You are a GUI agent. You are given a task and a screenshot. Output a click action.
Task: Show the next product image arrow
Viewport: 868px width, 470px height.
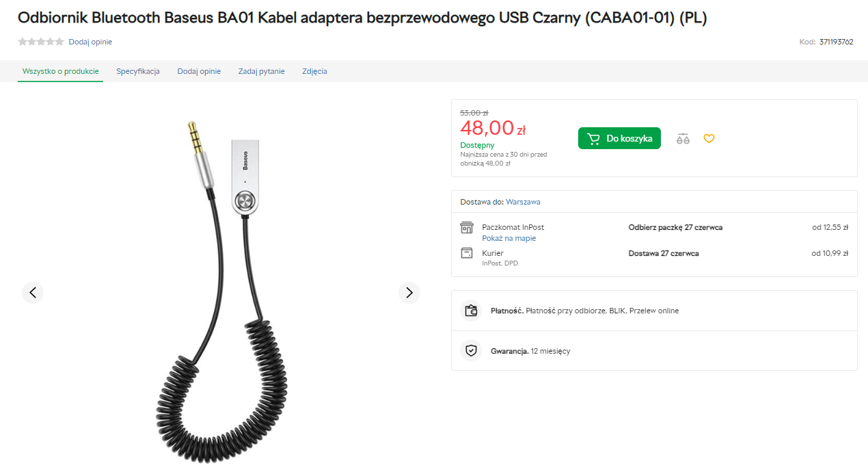(x=409, y=293)
